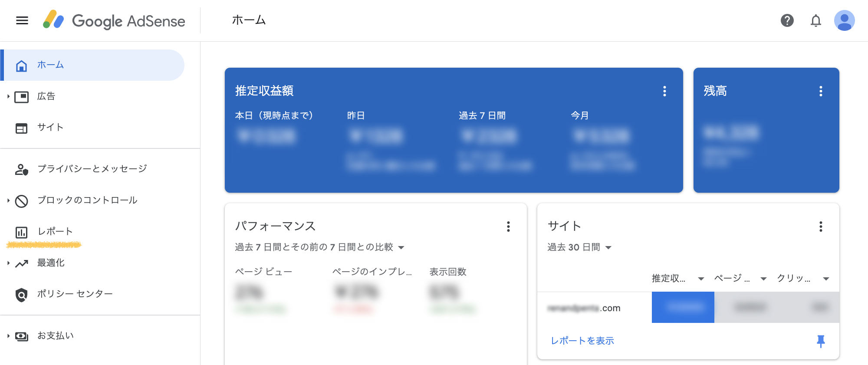The height and width of the screenshot is (365, 868).
Task: Expand the お支払い sidebar section arrow
Action: [x=8, y=336]
